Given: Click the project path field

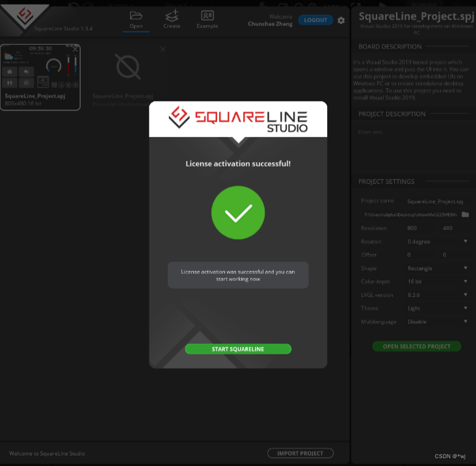Looking at the screenshot, I should (410, 214).
